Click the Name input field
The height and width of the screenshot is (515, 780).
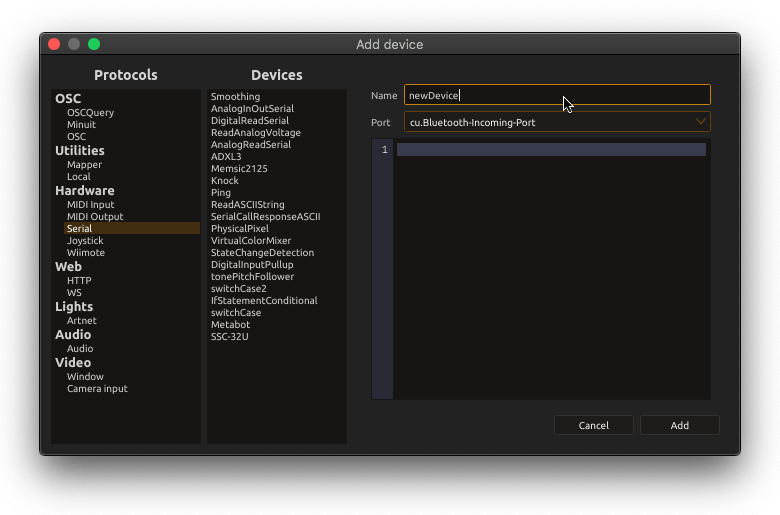[557, 95]
